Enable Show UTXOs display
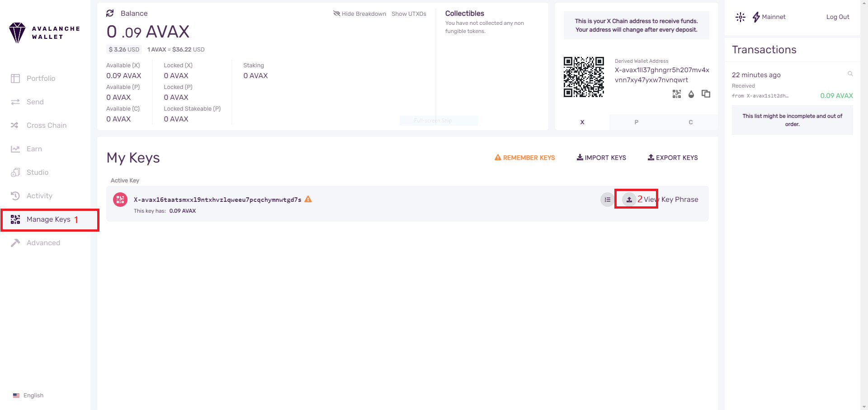The height and width of the screenshot is (410, 868). click(409, 14)
